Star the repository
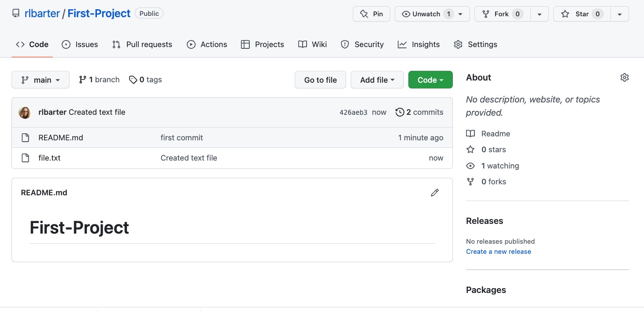The height and width of the screenshot is (311, 644). (581, 14)
